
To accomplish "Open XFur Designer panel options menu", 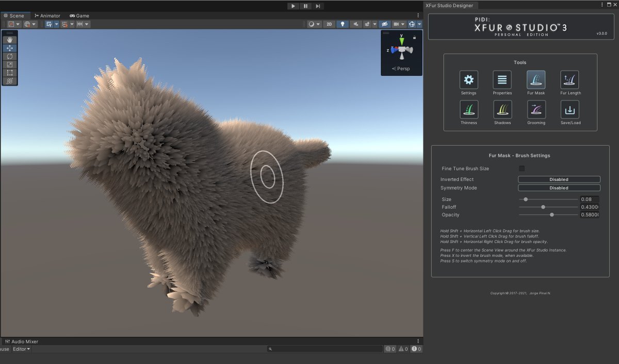I will pos(602,5).
